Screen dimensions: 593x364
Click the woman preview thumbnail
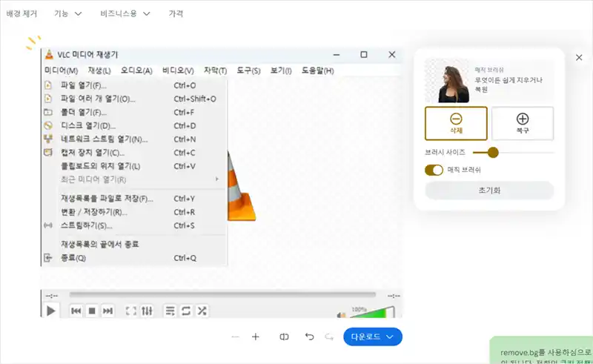click(447, 81)
